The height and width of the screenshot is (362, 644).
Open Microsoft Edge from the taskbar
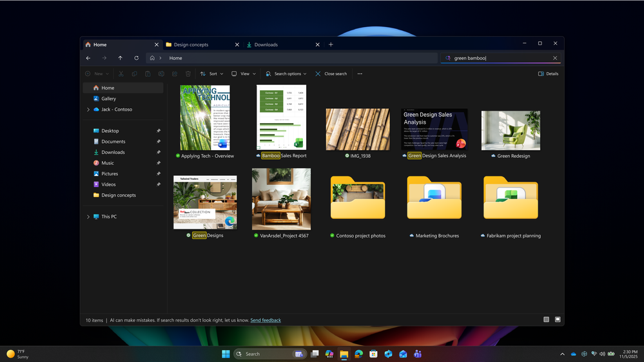[x=358, y=354]
